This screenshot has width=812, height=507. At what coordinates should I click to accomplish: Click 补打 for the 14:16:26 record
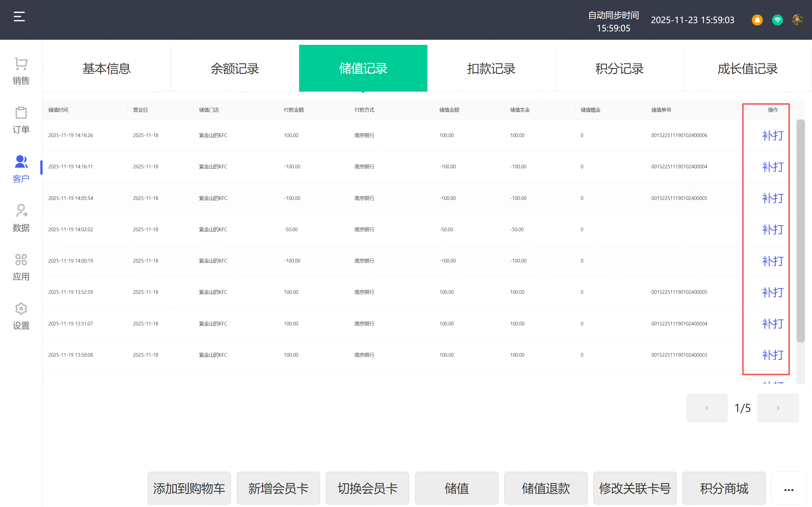(x=773, y=135)
